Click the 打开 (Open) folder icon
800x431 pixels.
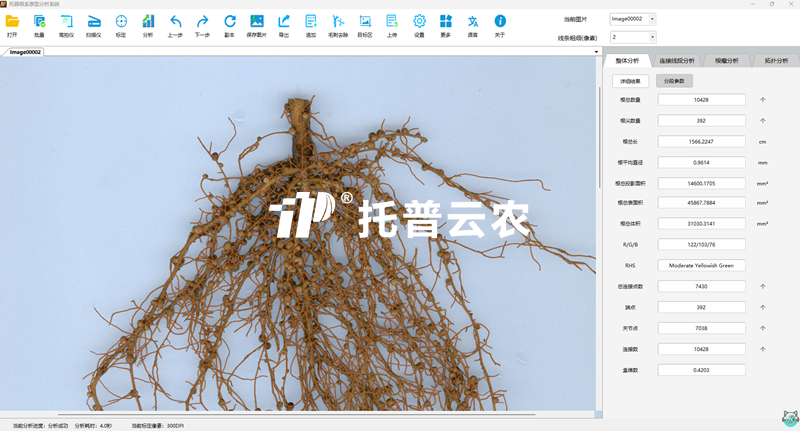point(12,22)
